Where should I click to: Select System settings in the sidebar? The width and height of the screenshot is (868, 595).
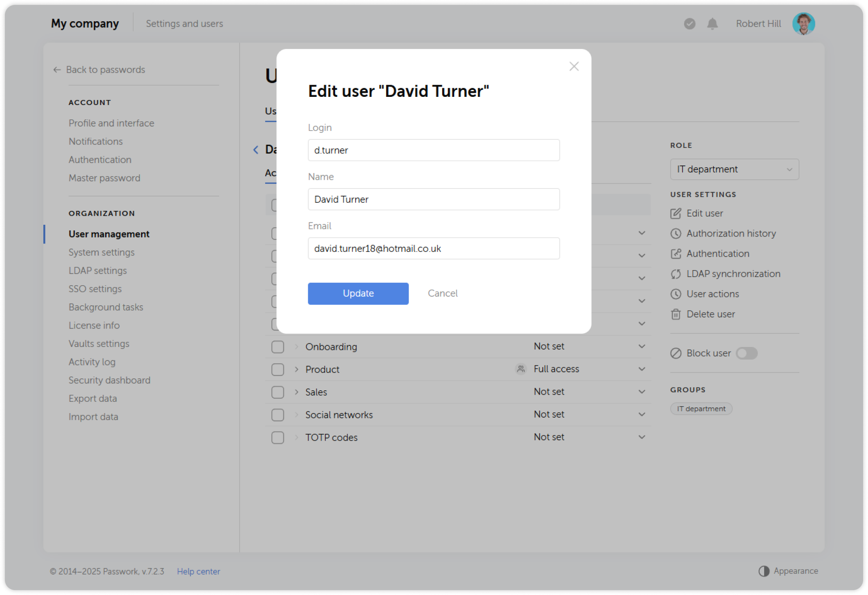[x=101, y=252]
